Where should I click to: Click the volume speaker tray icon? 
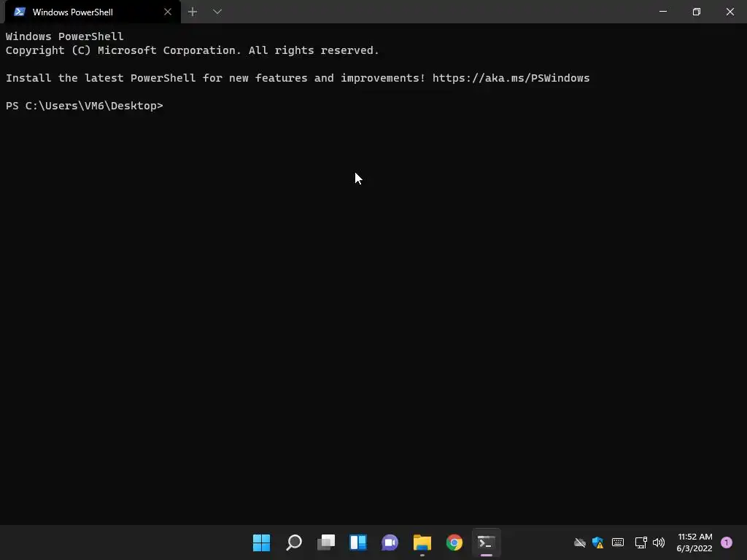coord(659,542)
